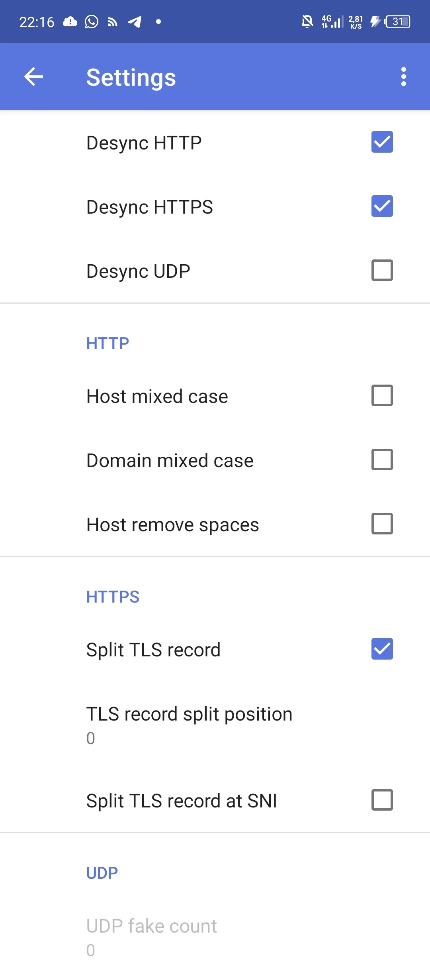Enable Split TLS record at SNI
This screenshot has height=980, width=430.
(382, 800)
